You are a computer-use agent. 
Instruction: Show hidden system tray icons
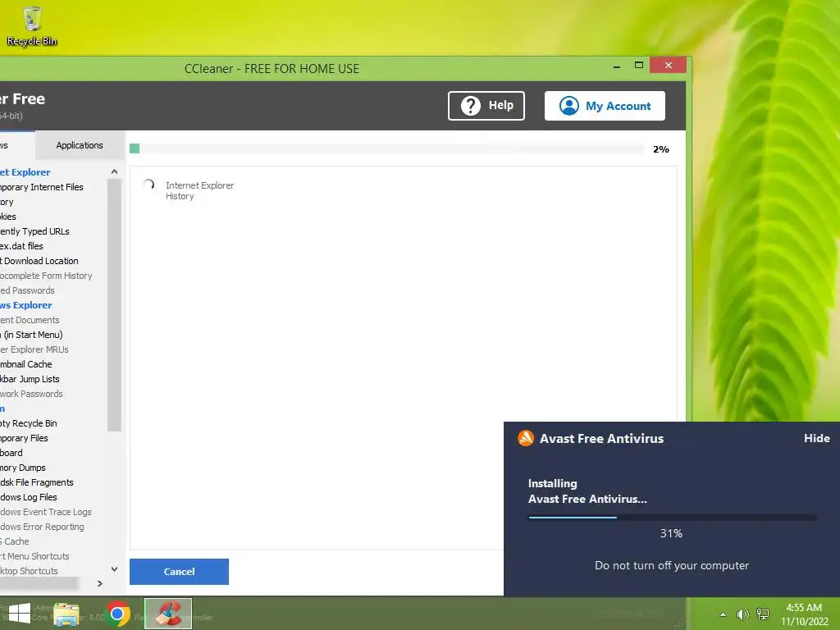[x=724, y=614]
